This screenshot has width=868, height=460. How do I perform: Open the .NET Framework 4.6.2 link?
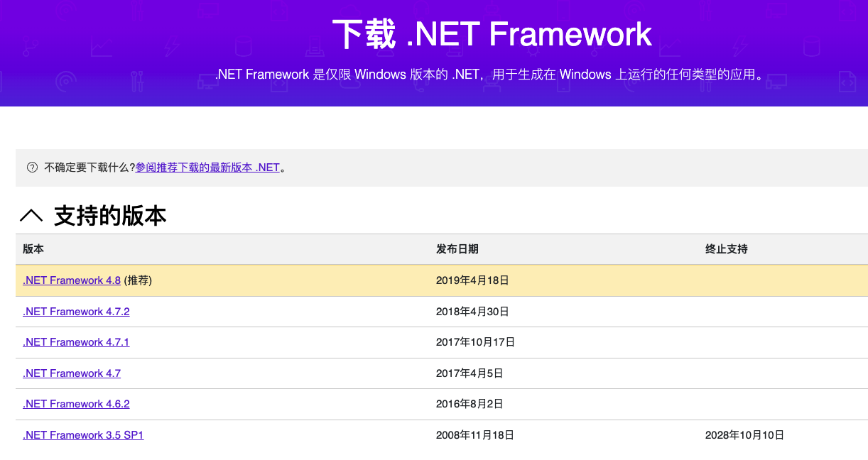(76, 404)
